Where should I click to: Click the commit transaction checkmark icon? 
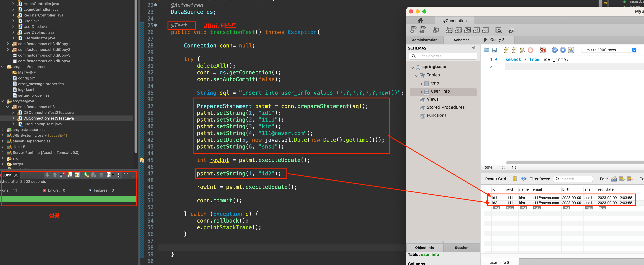(x=555, y=50)
